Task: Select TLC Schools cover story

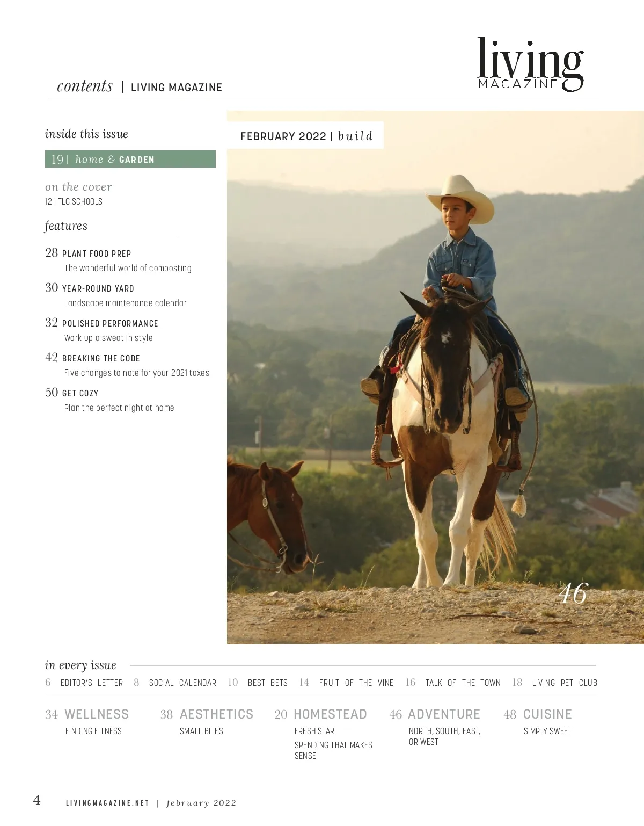Action: [74, 202]
